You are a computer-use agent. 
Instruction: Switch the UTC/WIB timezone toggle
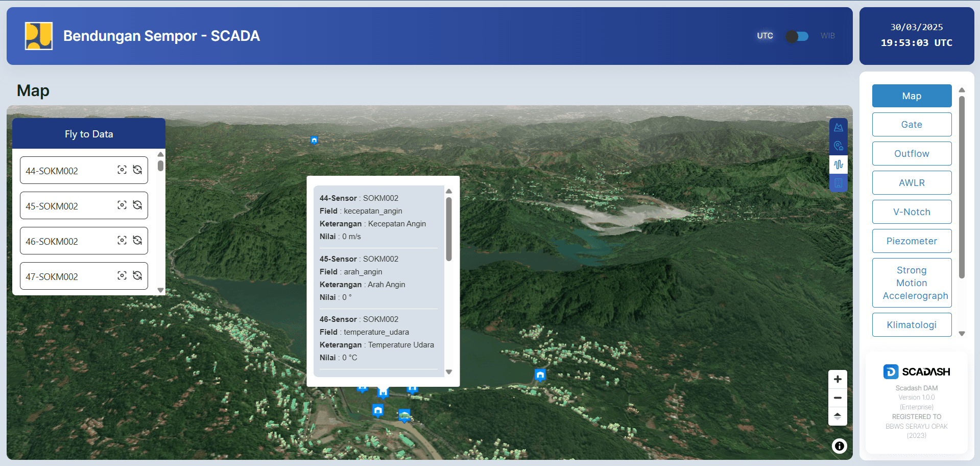pos(797,36)
